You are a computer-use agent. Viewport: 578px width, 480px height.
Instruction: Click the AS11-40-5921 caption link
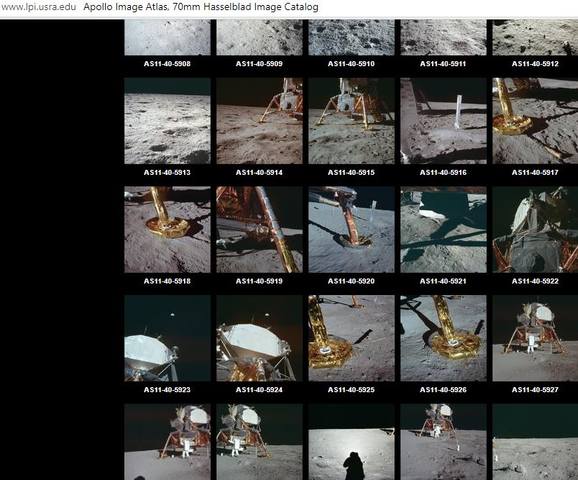[443, 281]
